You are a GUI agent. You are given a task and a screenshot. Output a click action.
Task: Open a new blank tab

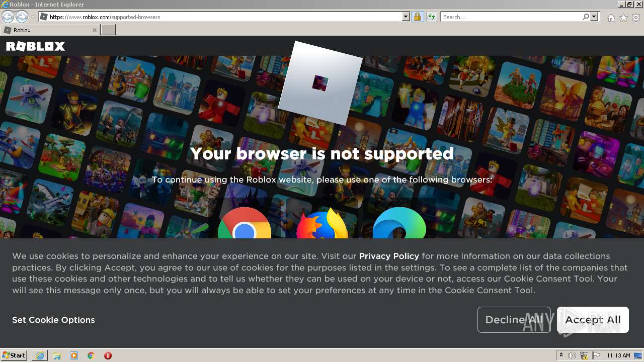pyautogui.click(x=108, y=30)
